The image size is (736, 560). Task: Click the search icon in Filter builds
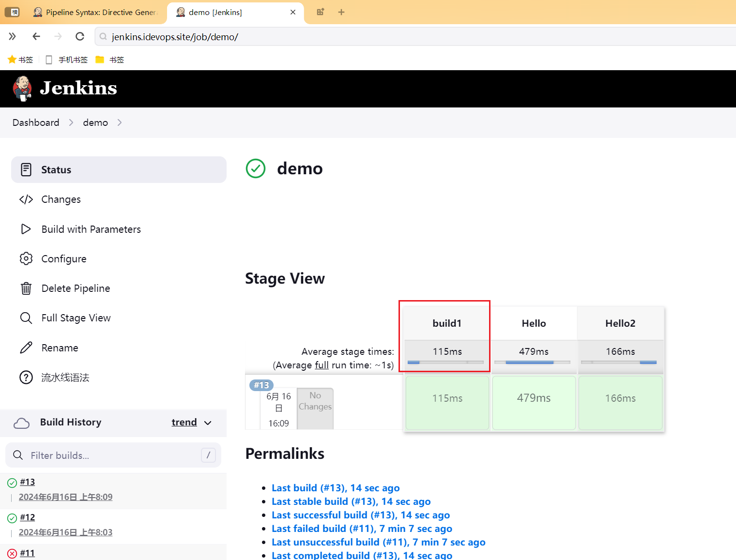tap(18, 455)
